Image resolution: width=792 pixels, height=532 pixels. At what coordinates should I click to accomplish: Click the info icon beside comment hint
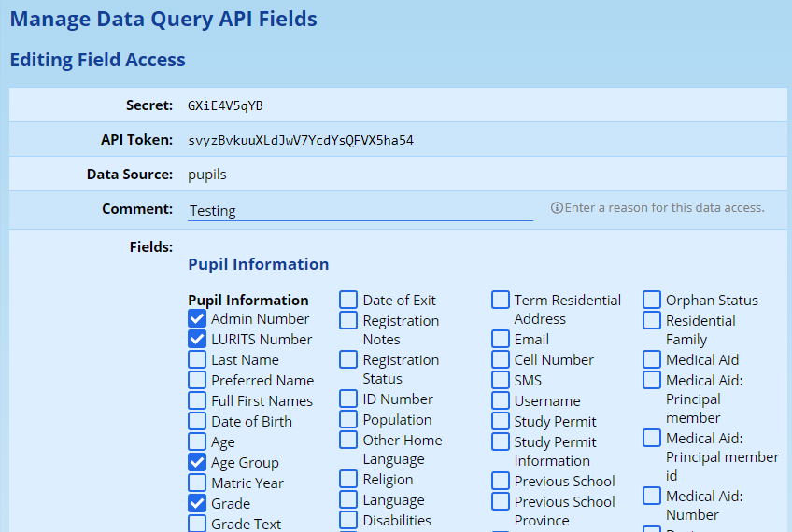coord(557,208)
